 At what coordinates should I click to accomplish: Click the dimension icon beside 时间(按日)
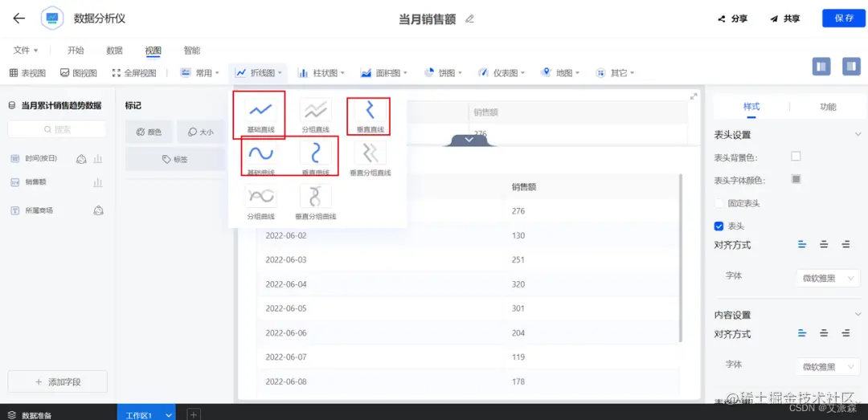tap(81, 159)
